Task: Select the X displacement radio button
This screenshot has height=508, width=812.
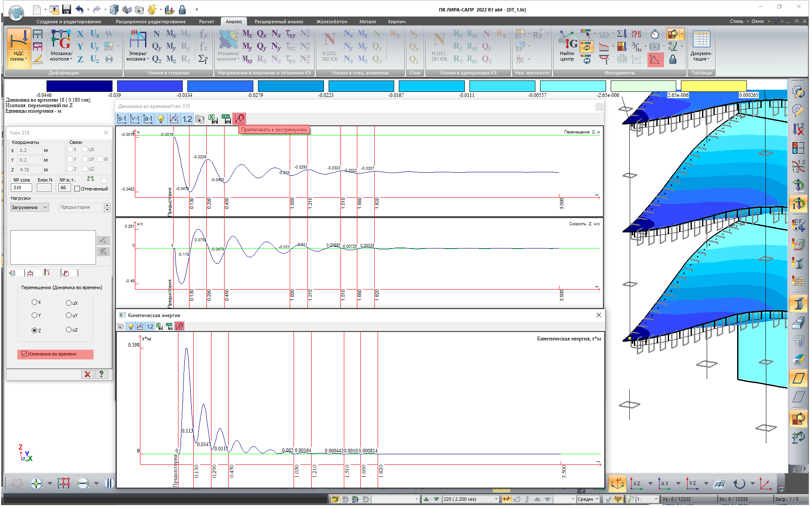Action: [34, 302]
